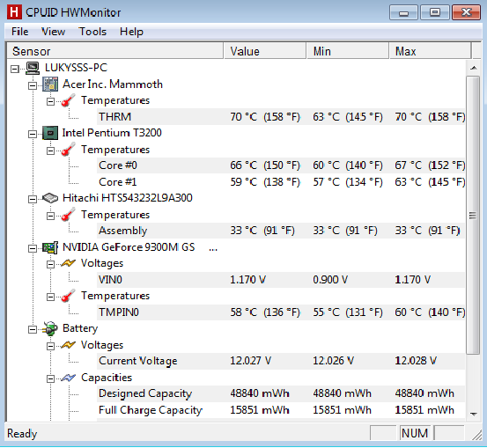487x448 pixels.
Task: Collapse the LUKYSSS-PC root node
Action: (15, 69)
